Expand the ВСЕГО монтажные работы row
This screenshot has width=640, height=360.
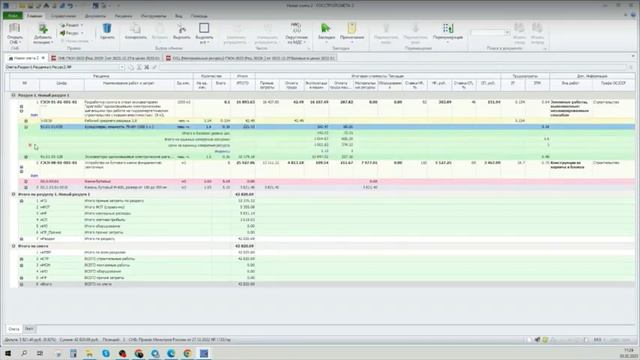point(22,265)
